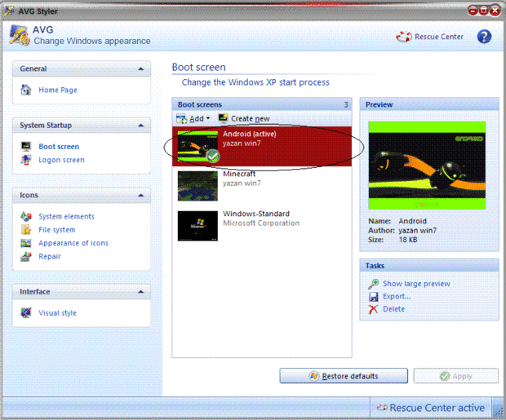This screenshot has height=420, width=506.
Task: Click the AVG Styler logo in header
Action: pos(20,36)
